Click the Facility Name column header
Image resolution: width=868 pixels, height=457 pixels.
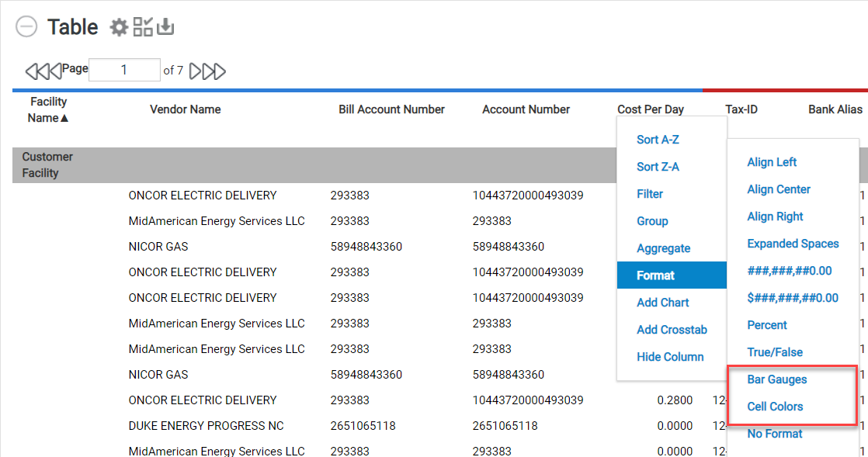pos(48,109)
